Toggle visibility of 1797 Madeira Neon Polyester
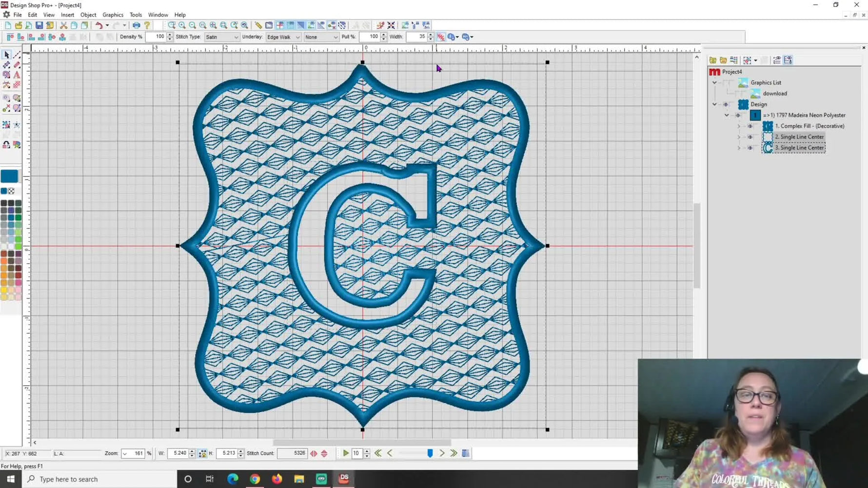 pyautogui.click(x=738, y=116)
